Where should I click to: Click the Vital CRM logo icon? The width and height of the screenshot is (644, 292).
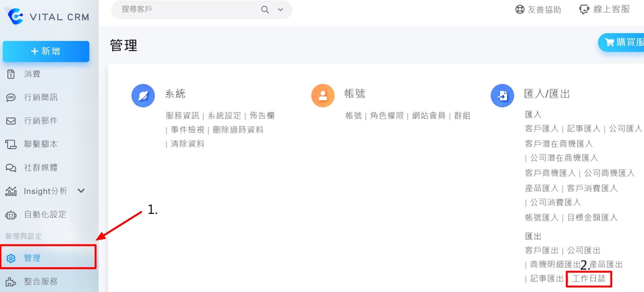pos(16,17)
